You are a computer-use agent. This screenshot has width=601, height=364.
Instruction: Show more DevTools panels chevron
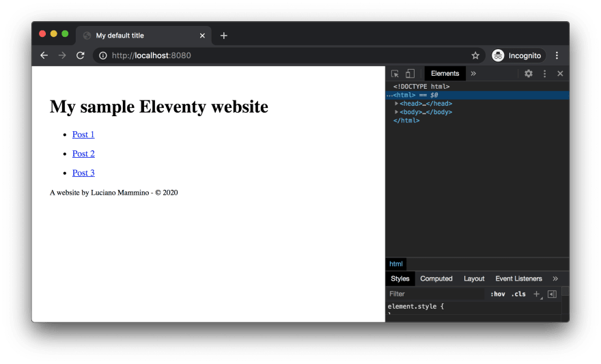[473, 74]
